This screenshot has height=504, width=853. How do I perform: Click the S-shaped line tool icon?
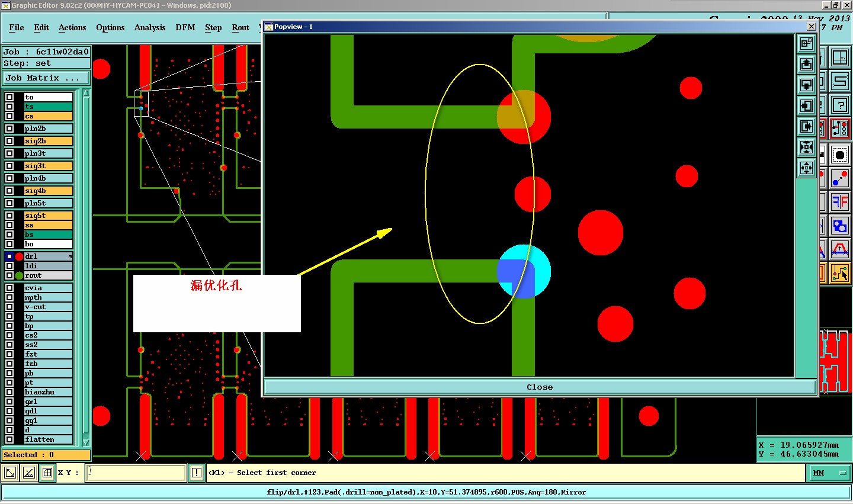(x=840, y=81)
